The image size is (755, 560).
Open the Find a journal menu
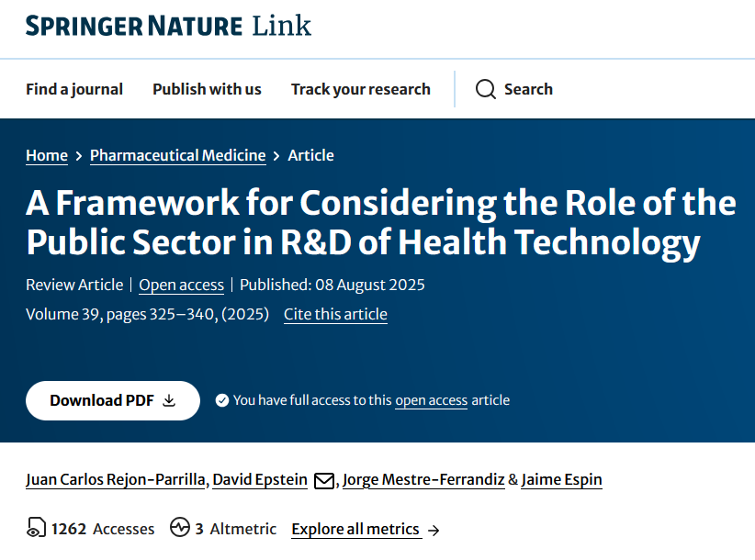click(x=74, y=89)
